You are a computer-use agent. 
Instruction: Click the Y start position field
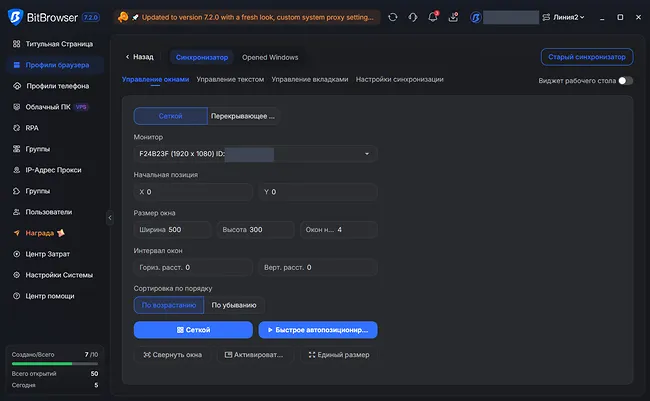pyautogui.click(x=318, y=192)
